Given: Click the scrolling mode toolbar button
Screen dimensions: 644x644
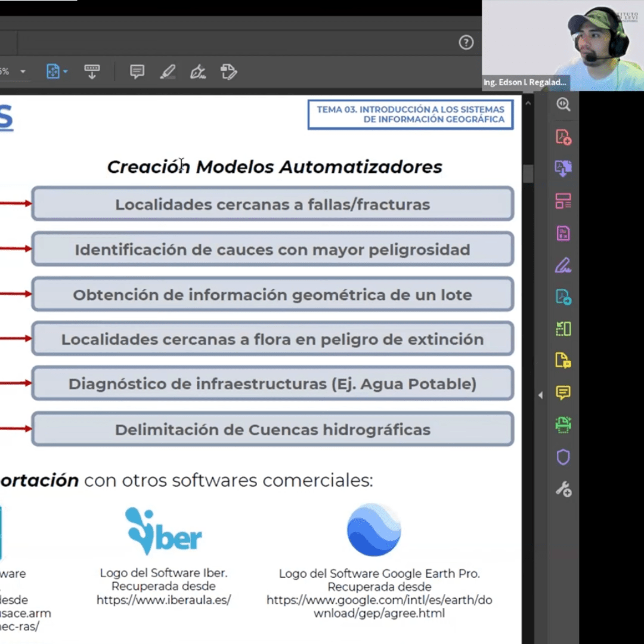Looking at the screenshot, I should point(92,72).
